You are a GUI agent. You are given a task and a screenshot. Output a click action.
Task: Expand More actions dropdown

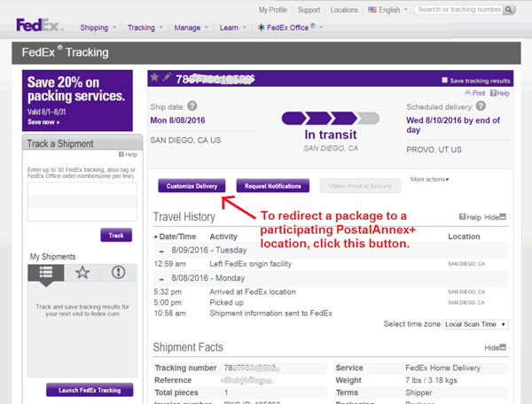[x=429, y=179]
